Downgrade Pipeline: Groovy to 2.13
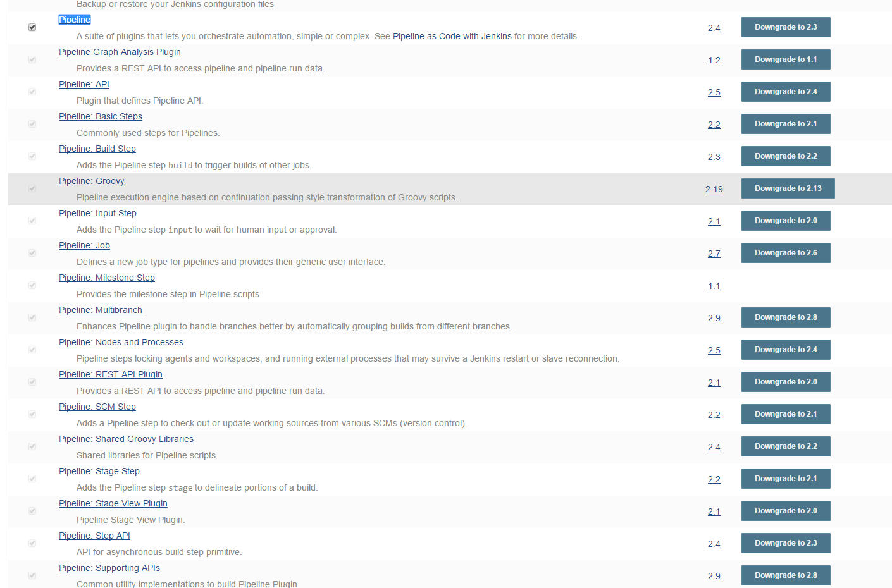 click(788, 188)
